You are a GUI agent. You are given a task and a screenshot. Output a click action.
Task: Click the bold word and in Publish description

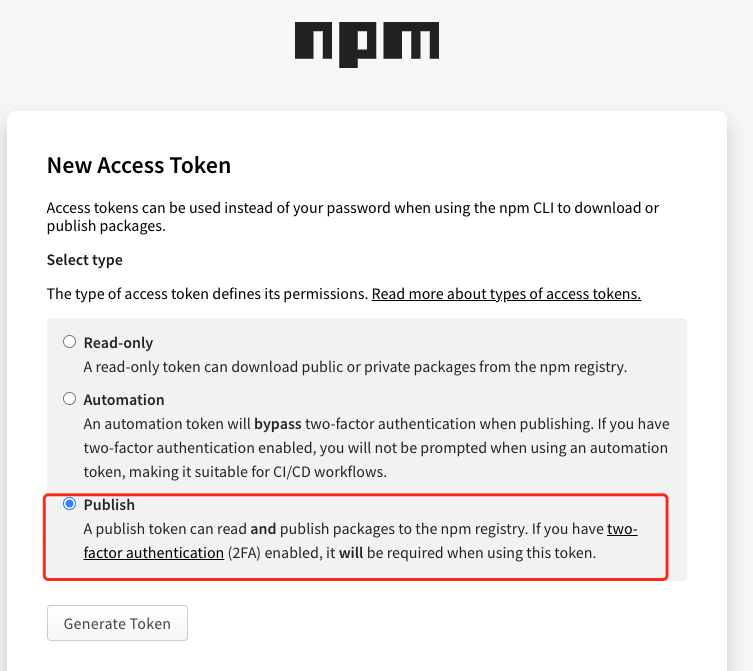(x=263, y=529)
